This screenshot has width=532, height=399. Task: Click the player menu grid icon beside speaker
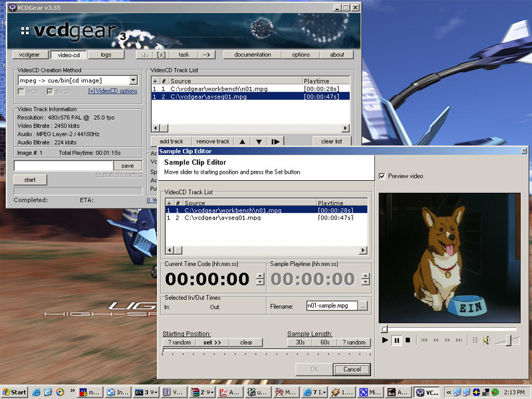pyautogui.click(x=475, y=340)
